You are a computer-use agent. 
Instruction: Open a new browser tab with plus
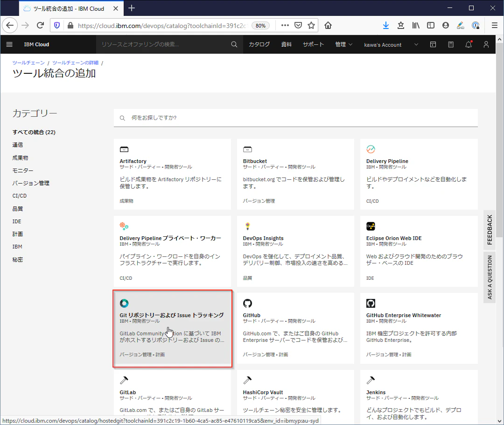132,8
